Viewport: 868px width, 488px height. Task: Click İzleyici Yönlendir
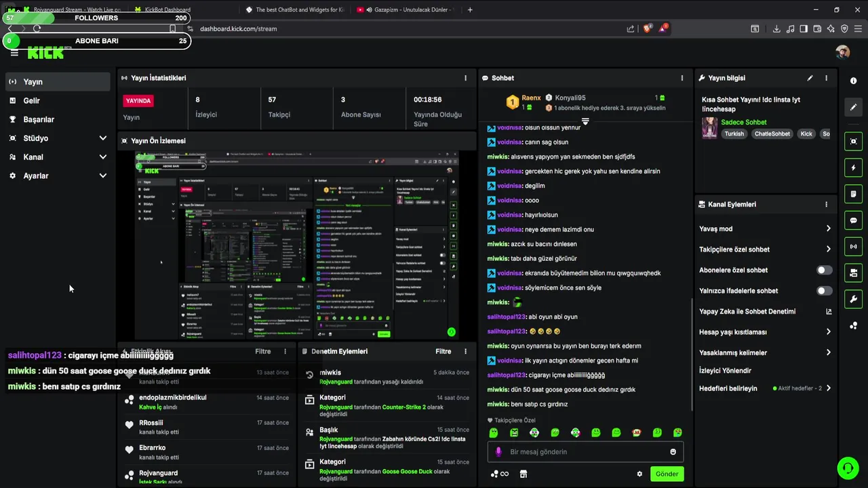[725, 371]
